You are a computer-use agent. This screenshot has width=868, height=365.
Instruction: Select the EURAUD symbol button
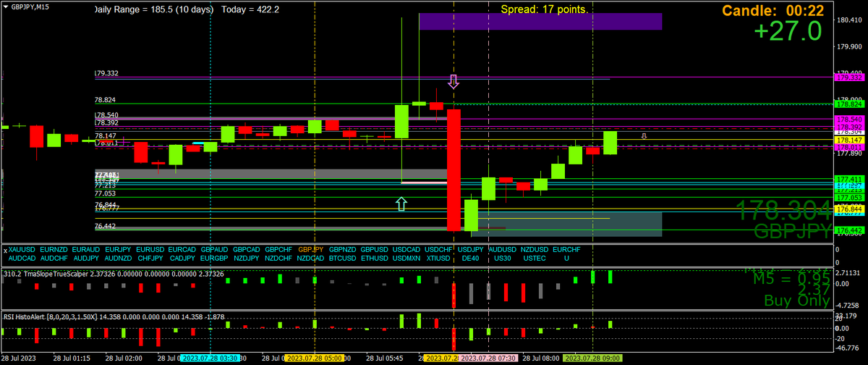87,248
